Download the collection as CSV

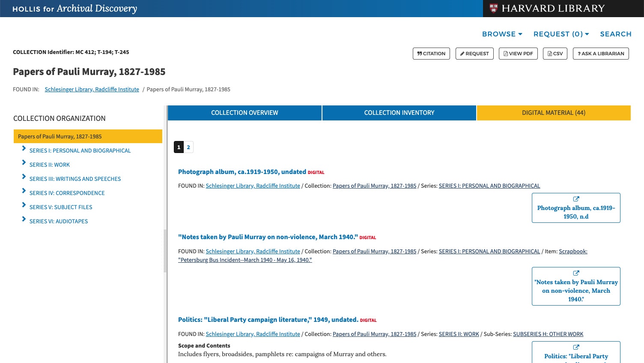coord(555,54)
